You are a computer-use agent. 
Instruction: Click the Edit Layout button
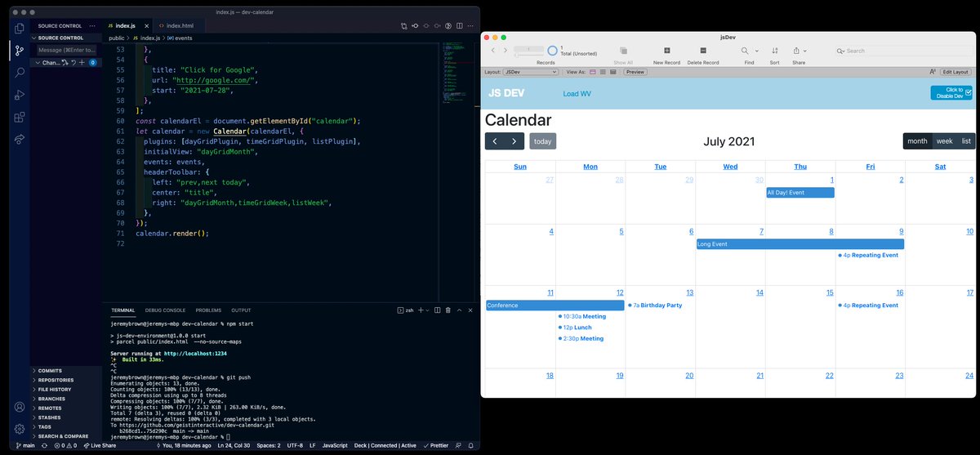(955, 72)
